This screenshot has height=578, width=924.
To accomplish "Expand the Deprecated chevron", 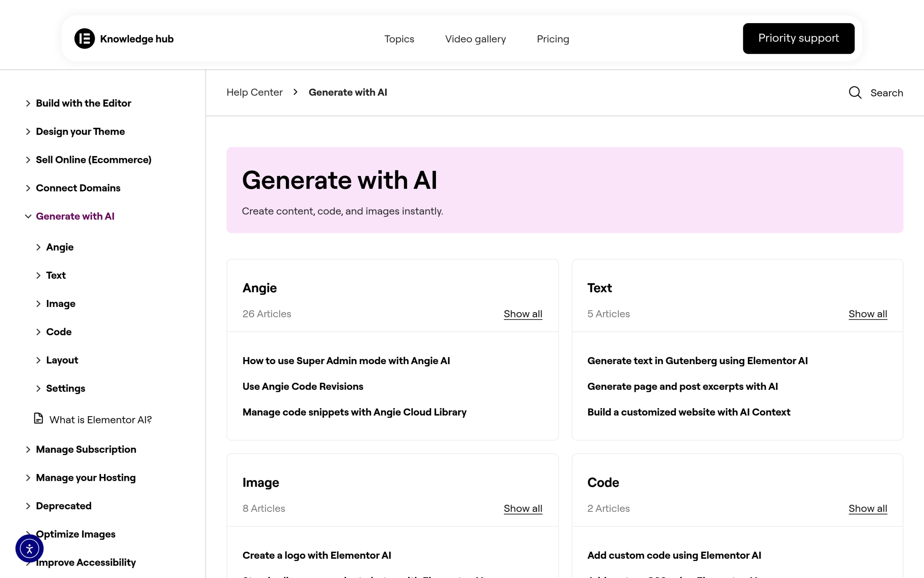I will tap(28, 506).
